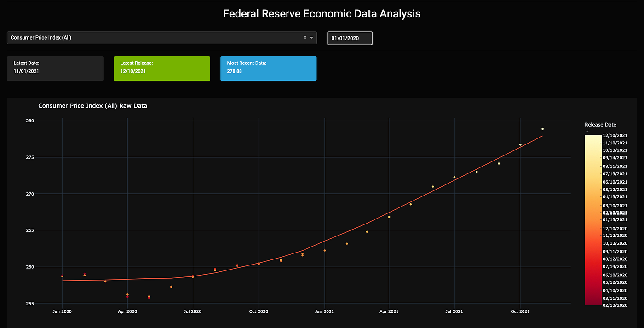The width and height of the screenshot is (644, 328).
Task: Select the highest data point near 279 on the chart
Action: pyautogui.click(x=542, y=129)
